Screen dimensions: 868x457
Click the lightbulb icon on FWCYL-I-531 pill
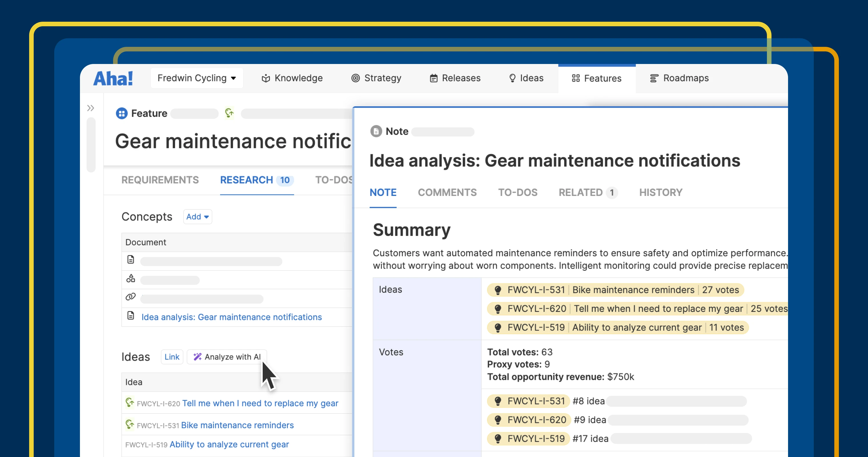[x=498, y=290]
